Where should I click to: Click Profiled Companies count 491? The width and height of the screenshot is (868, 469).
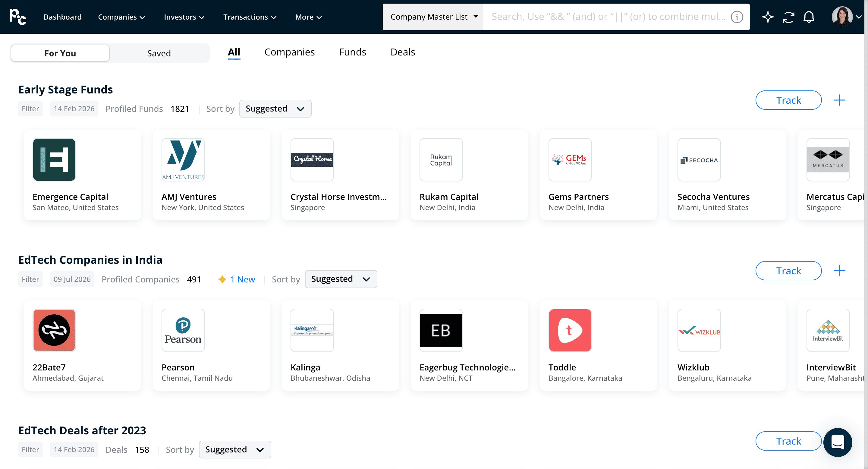click(x=194, y=279)
